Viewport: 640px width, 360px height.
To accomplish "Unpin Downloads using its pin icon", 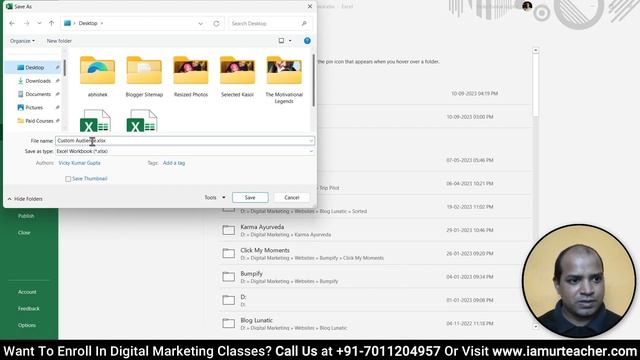I will point(58,81).
